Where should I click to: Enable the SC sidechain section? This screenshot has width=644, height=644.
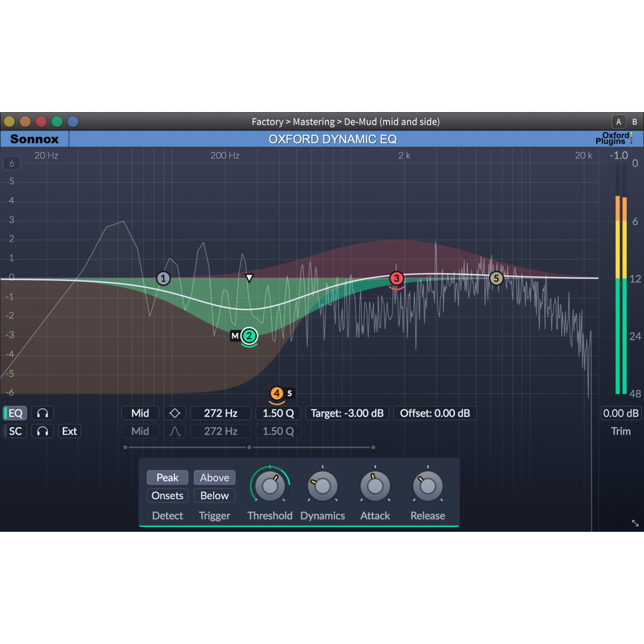[x=15, y=431]
